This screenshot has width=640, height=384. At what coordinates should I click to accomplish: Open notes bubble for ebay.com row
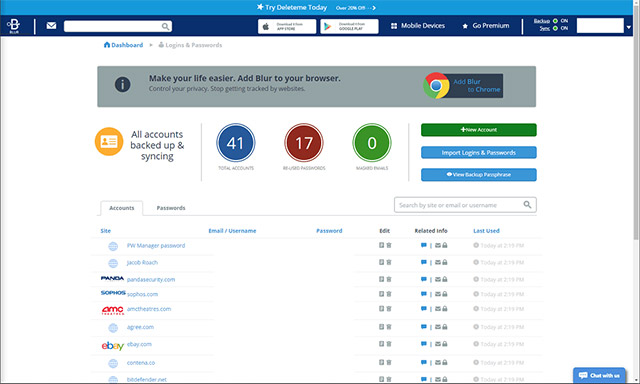click(424, 344)
